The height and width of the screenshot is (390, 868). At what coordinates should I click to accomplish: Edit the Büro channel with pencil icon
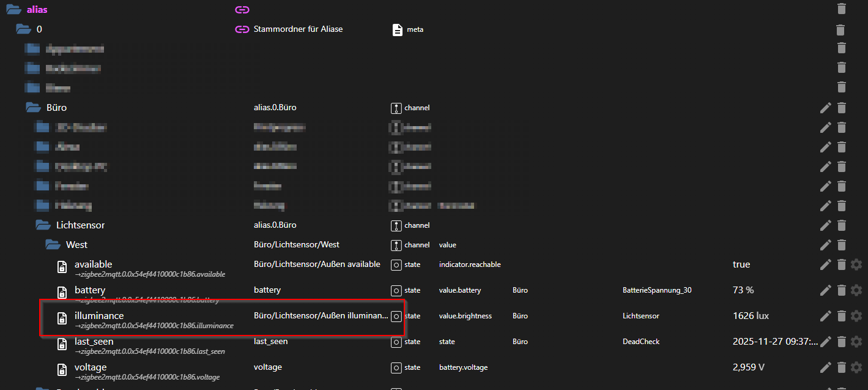[825, 108]
